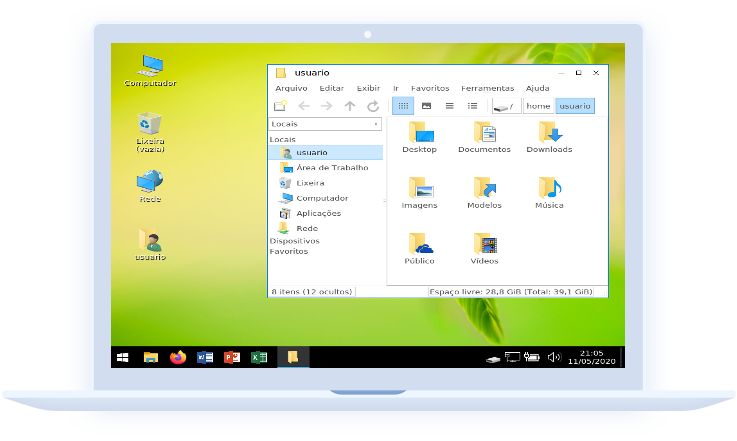737x441 pixels.
Task: Select Lixeira in the places sidebar
Action: click(310, 183)
